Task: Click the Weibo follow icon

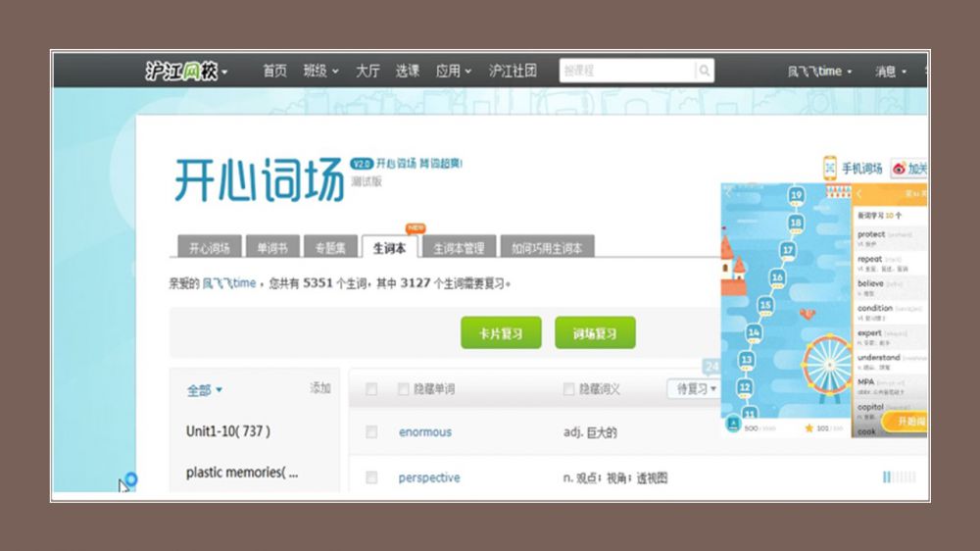Action: click(900, 169)
